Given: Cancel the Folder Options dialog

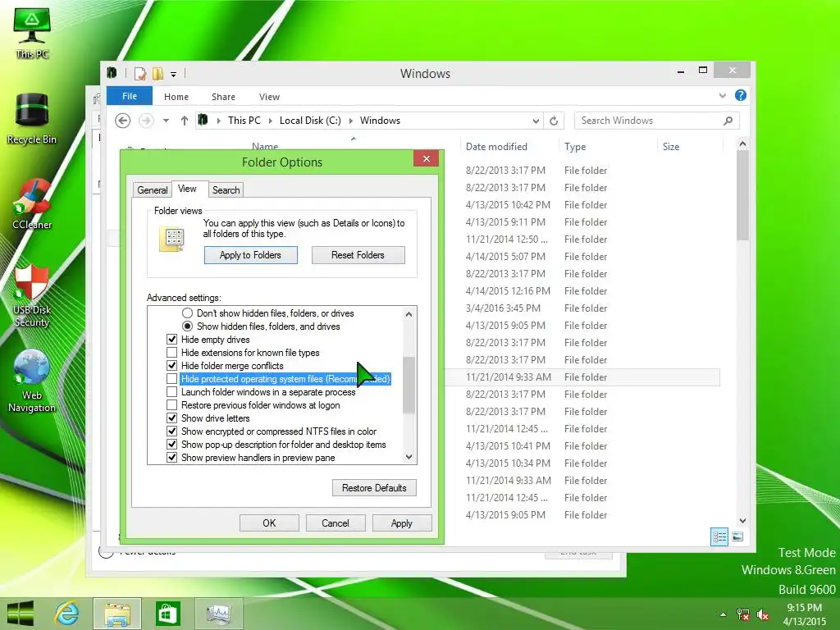Looking at the screenshot, I should pyautogui.click(x=336, y=523).
